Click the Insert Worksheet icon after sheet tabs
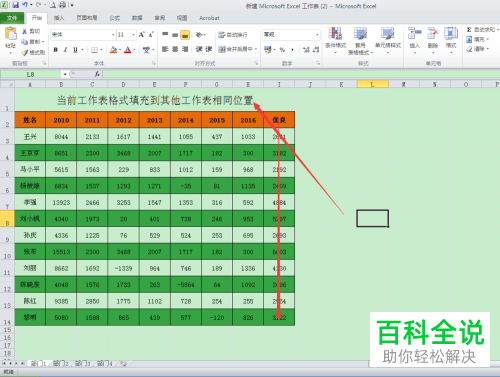Screen dimensions: 500x377 coord(123,363)
